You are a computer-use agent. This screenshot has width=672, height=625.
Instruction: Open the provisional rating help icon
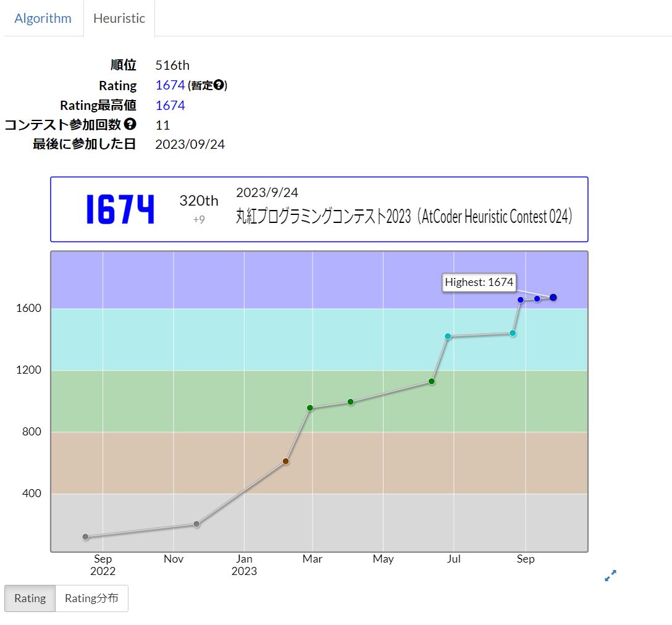219,85
